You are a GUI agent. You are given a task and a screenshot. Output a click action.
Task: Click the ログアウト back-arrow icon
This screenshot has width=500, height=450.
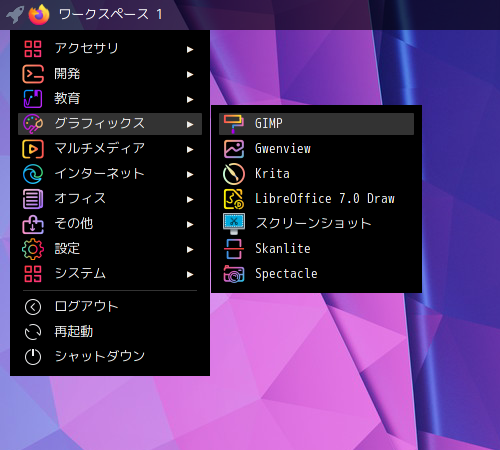click(x=33, y=307)
